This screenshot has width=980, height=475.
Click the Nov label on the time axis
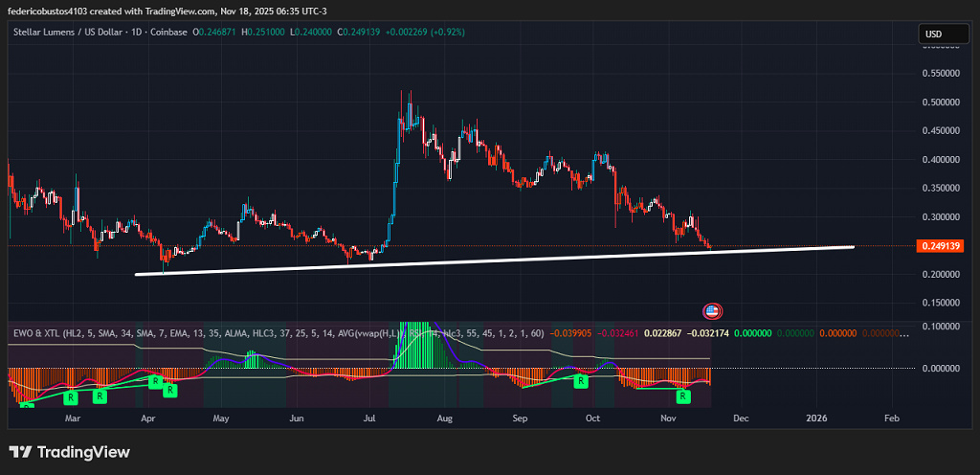point(669,418)
